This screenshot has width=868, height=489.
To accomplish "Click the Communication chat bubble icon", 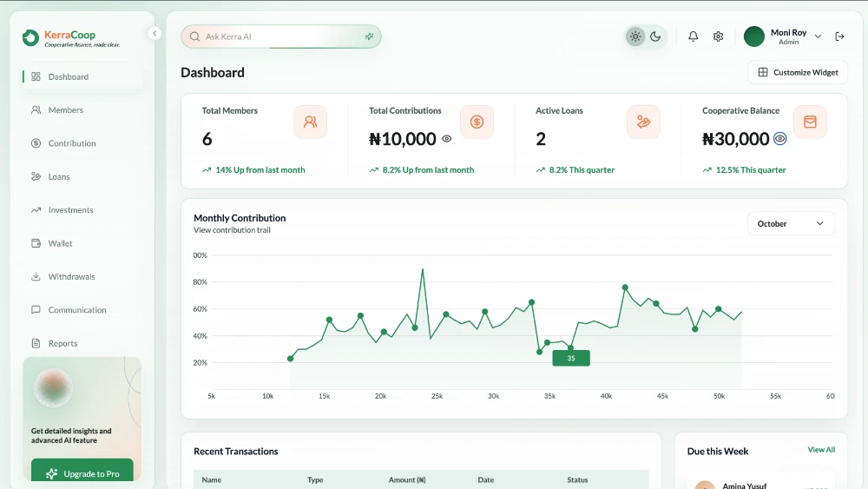I will point(36,309).
